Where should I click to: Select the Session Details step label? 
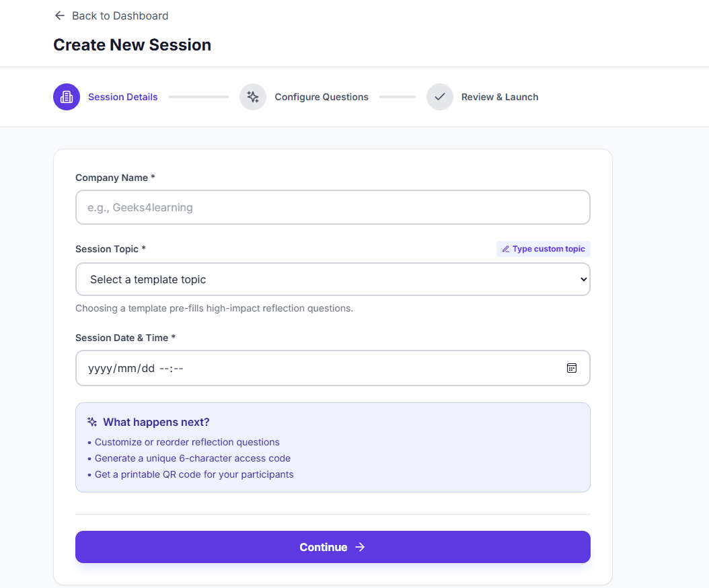coord(123,97)
